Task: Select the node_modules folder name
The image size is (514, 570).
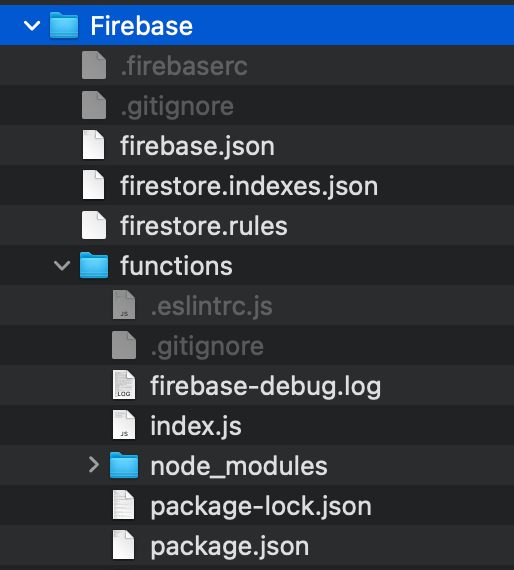Action: click(239, 466)
